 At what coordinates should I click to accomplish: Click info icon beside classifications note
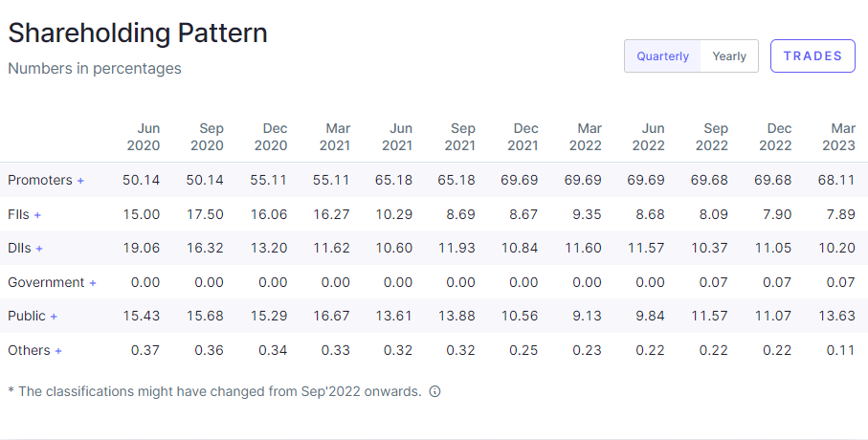(434, 391)
